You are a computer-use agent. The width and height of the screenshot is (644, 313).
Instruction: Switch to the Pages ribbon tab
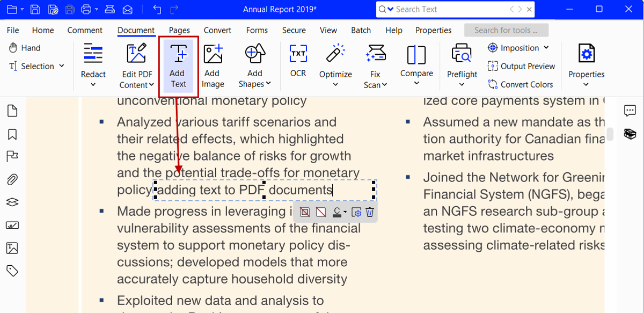(x=179, y=31)
